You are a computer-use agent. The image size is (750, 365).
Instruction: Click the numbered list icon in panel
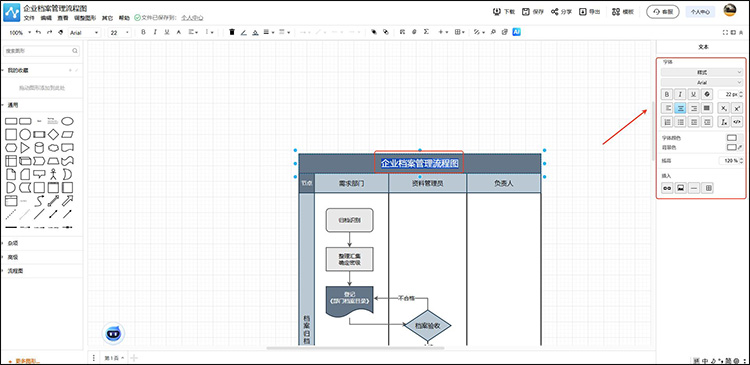point(667,122)
